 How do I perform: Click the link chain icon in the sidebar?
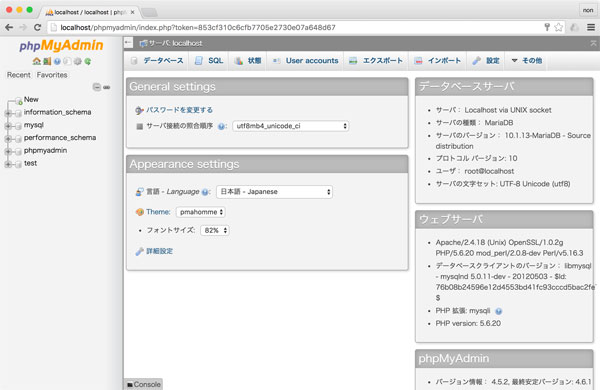107,87
